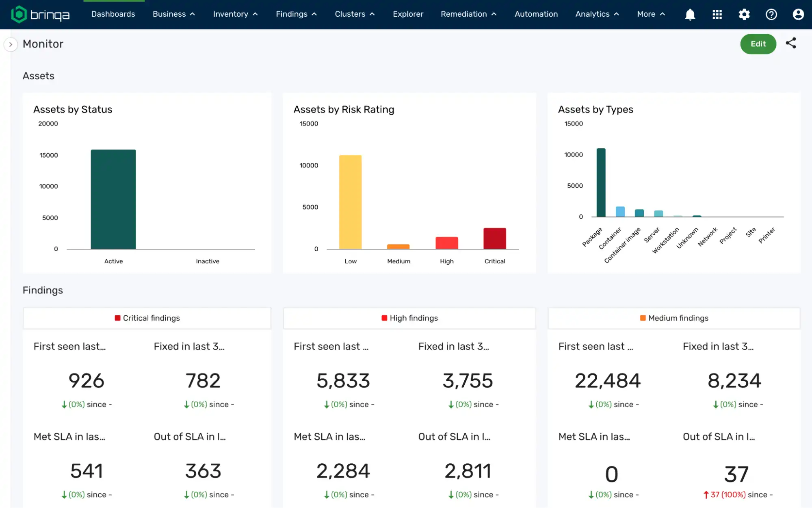Click the Brinqa logo icon
The width and height of the screenshot is (812, 508).
coord(19,14)
